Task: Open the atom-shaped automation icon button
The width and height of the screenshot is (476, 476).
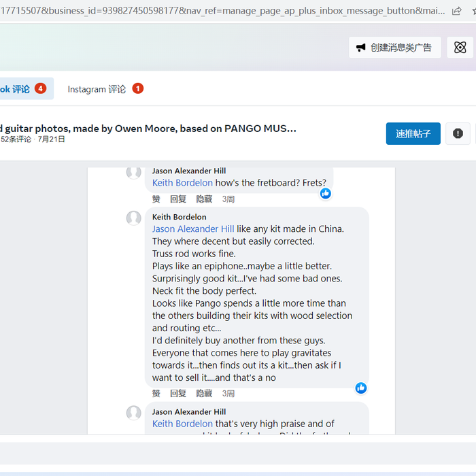Action: click(460, 48)
